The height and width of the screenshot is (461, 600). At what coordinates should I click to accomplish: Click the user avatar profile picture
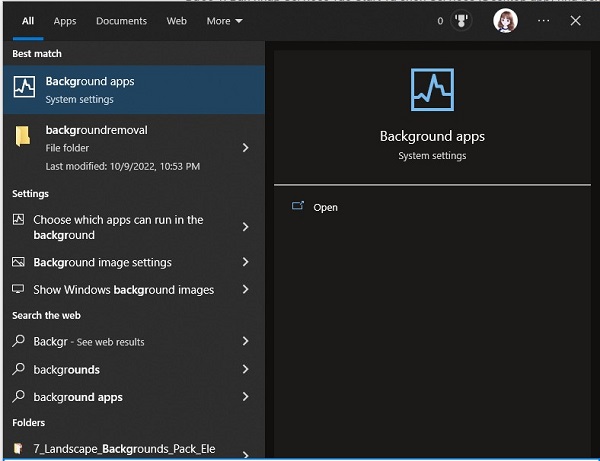coord(506,21)
